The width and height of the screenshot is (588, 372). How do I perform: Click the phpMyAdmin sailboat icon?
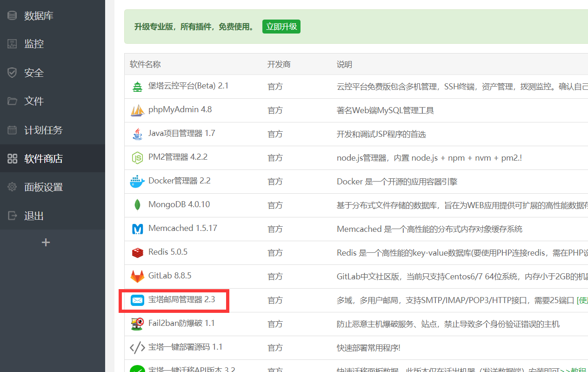click(137, 110)
